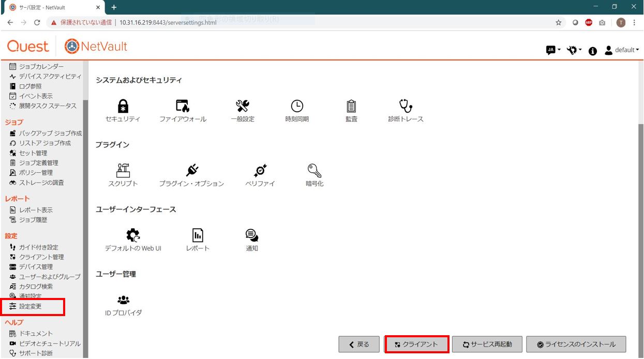
Task: Click the ABP extension icon
Action: coord(589,22)
